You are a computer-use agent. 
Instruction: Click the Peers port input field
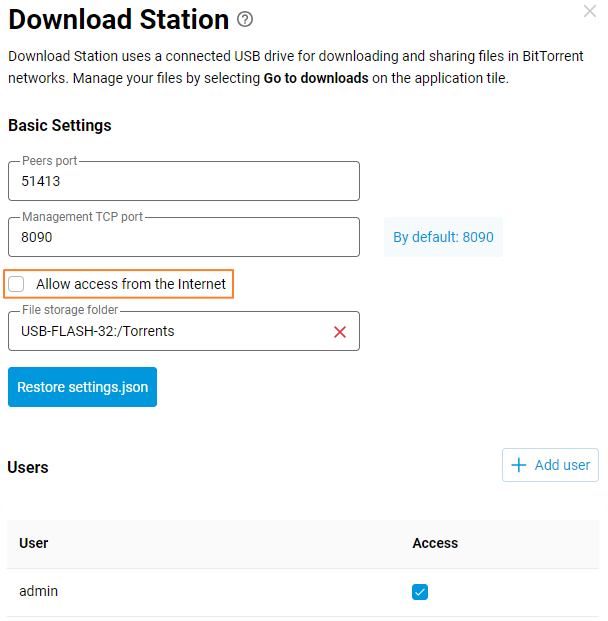[x=183, y=182]
